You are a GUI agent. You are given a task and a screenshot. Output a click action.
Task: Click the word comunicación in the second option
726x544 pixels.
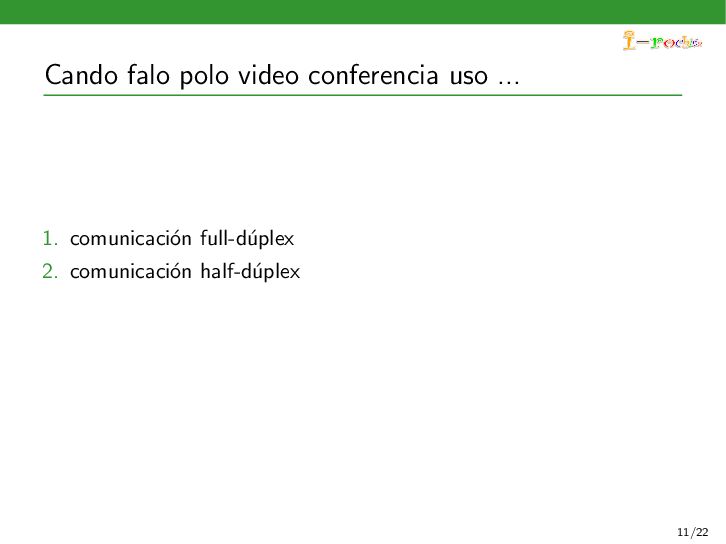tap(131, 271)
